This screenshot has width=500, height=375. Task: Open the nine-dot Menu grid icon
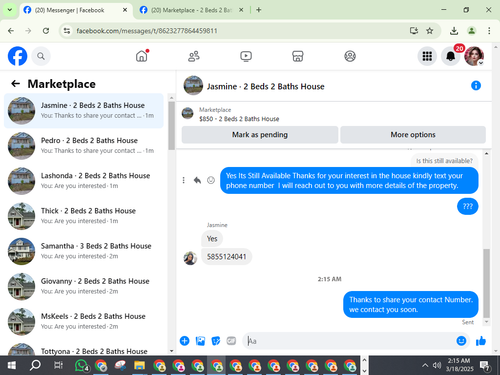pyautogui.click(x=427, y=56)
